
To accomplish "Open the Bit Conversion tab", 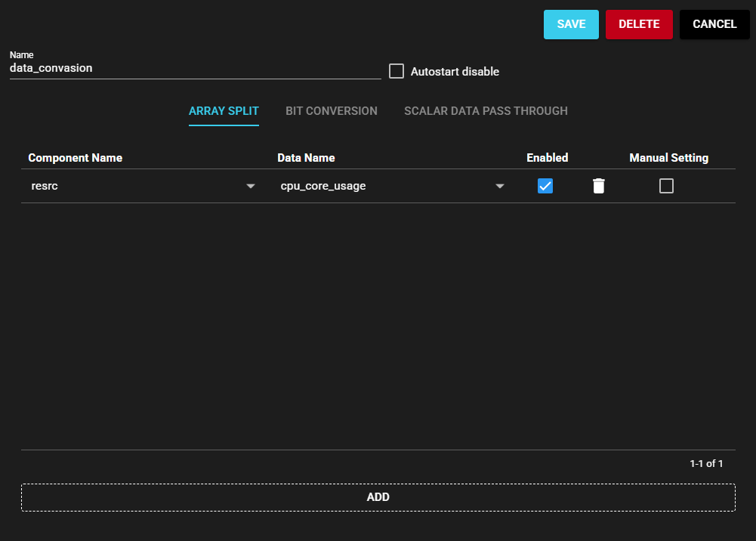I will pos(332,111).
